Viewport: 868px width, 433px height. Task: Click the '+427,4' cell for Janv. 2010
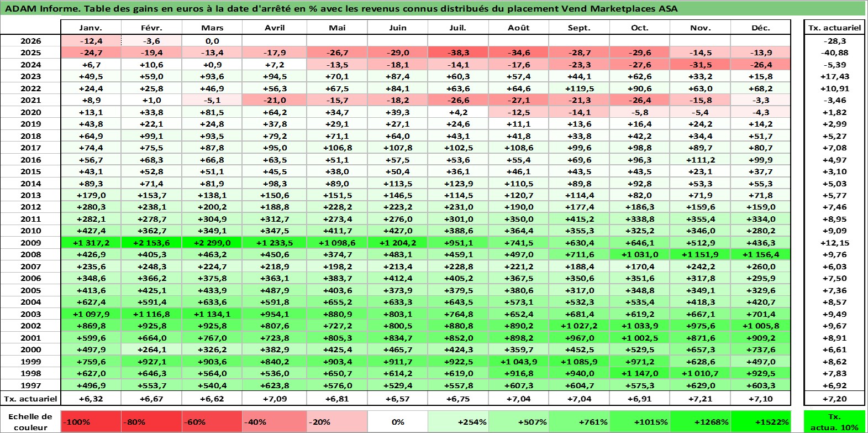(x=91, y=231)
